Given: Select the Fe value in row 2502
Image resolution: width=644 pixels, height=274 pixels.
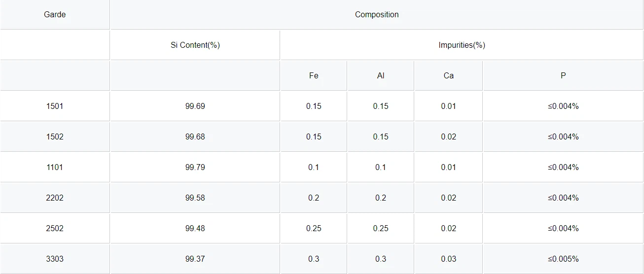Looking at the screenshot, I should 314,229.
